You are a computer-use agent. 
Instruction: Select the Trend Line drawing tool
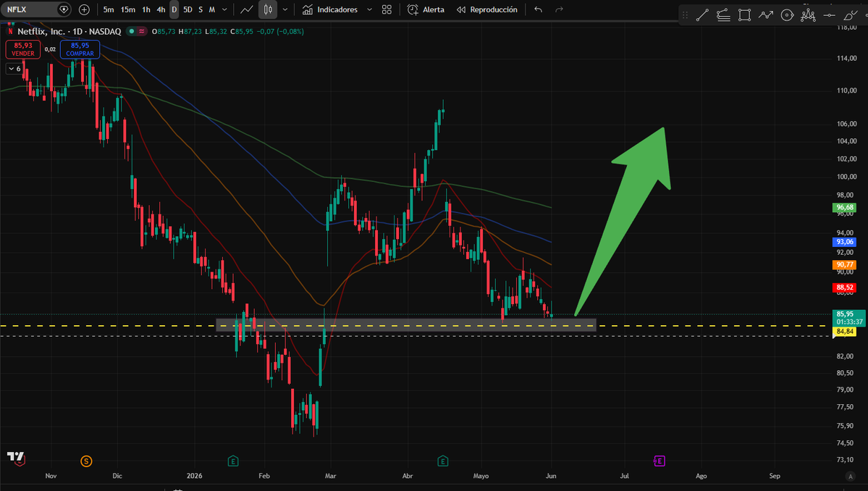702,15
